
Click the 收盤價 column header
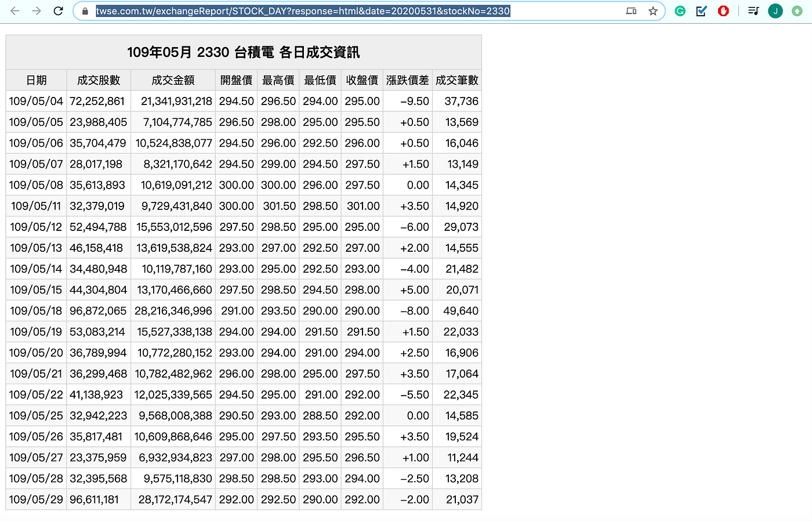362,80
